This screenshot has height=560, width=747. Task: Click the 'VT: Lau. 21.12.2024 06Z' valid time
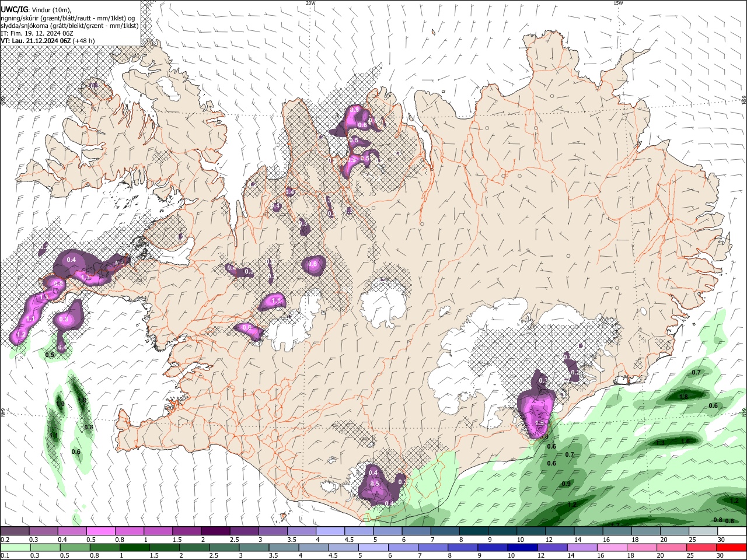(36, 41)
